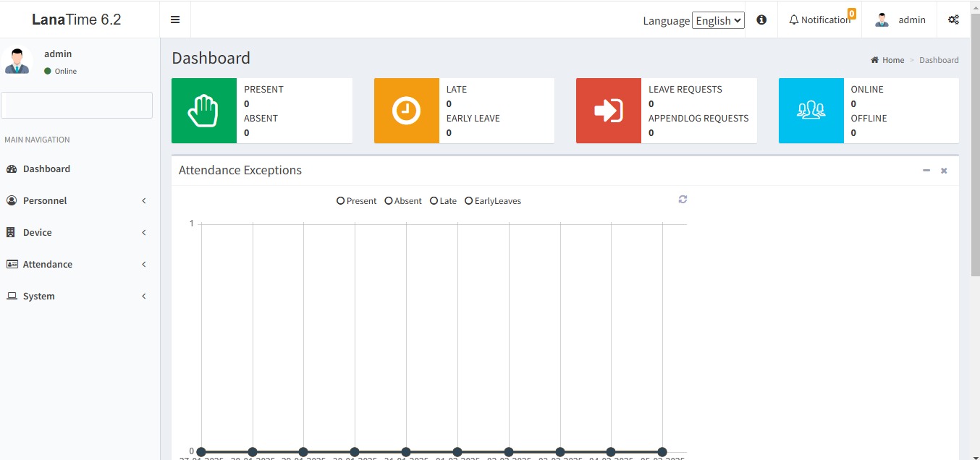Select the Absent radio option
This screenshot has width=980, height=460.
(x=389, y=200)
